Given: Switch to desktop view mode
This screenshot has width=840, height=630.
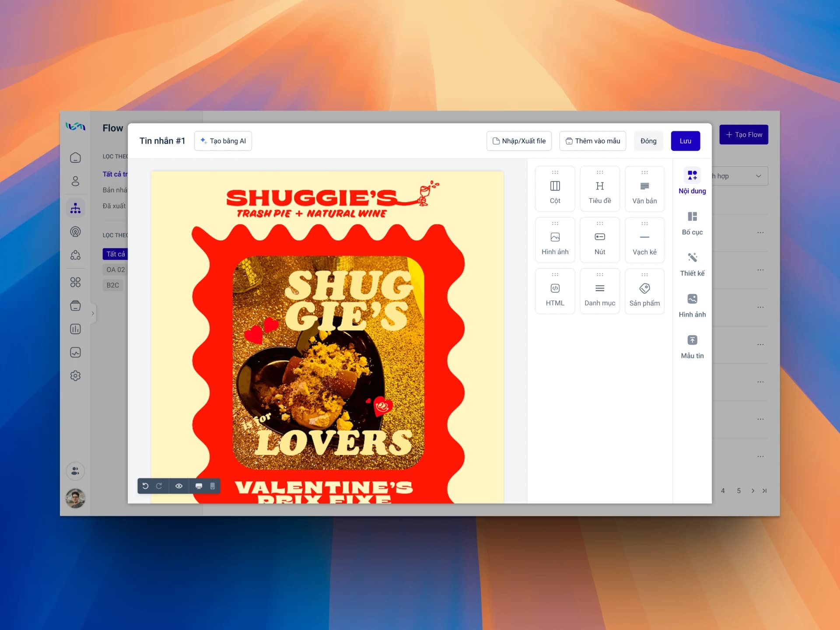Looking at the screenshot, I should tap(199, 486).
